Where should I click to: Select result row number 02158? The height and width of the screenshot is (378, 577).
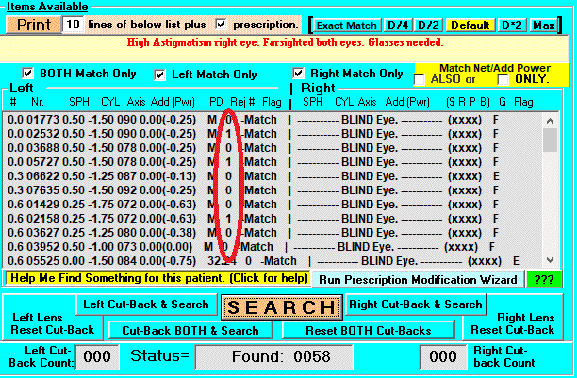pyautogui.click(x=272, y=219)
